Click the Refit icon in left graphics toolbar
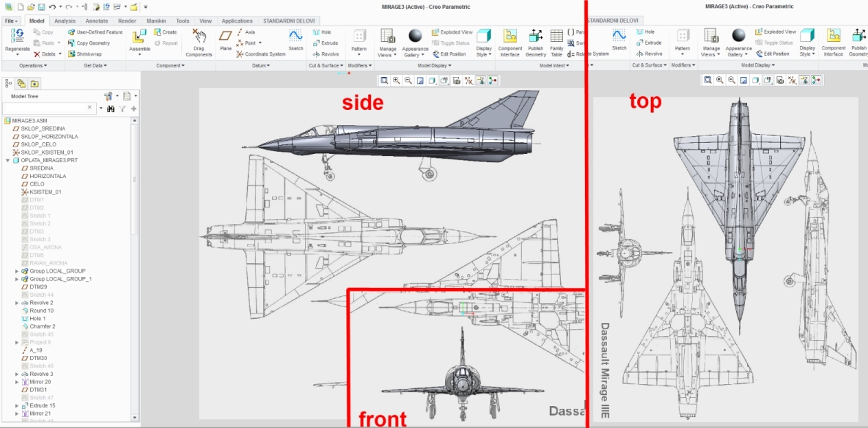Screen dimensions: 868x428 385,80
